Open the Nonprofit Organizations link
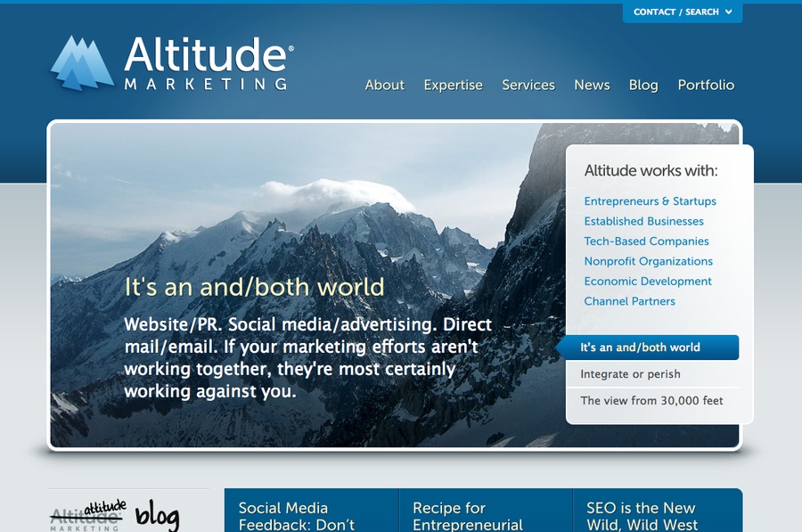802x532 pixels. tap(649, 261)
